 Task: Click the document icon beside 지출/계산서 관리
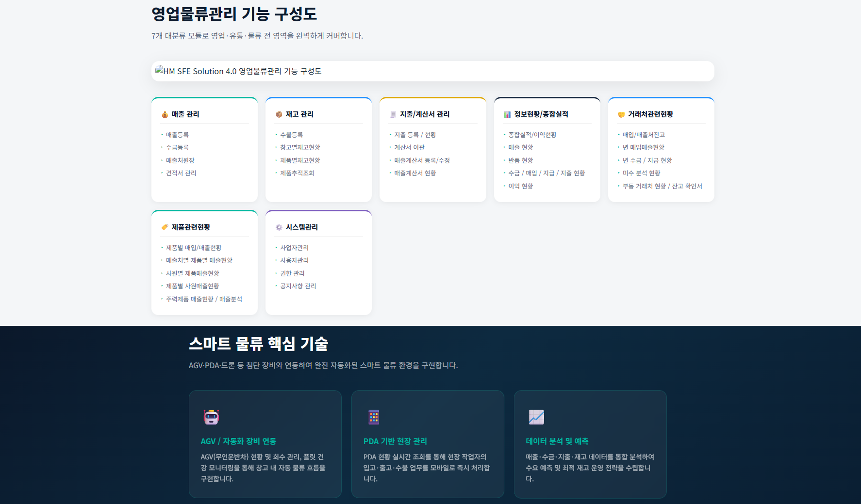[x=393, y=114]
